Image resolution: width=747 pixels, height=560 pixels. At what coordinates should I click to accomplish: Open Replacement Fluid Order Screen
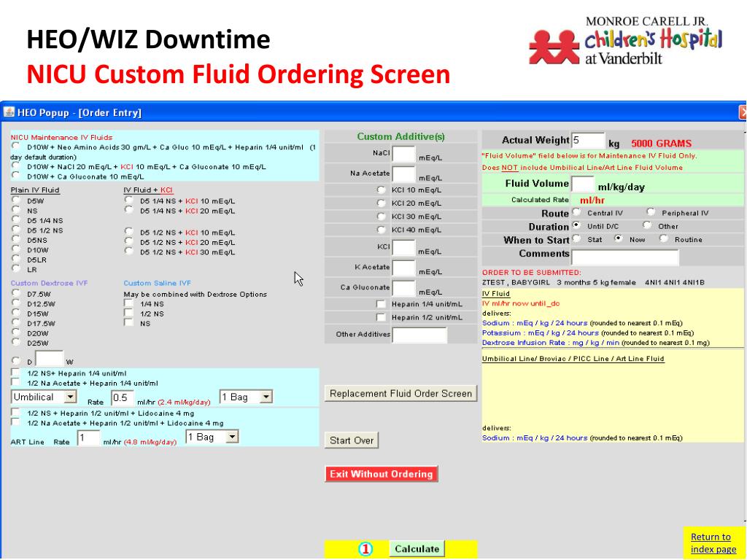(400, 394)
